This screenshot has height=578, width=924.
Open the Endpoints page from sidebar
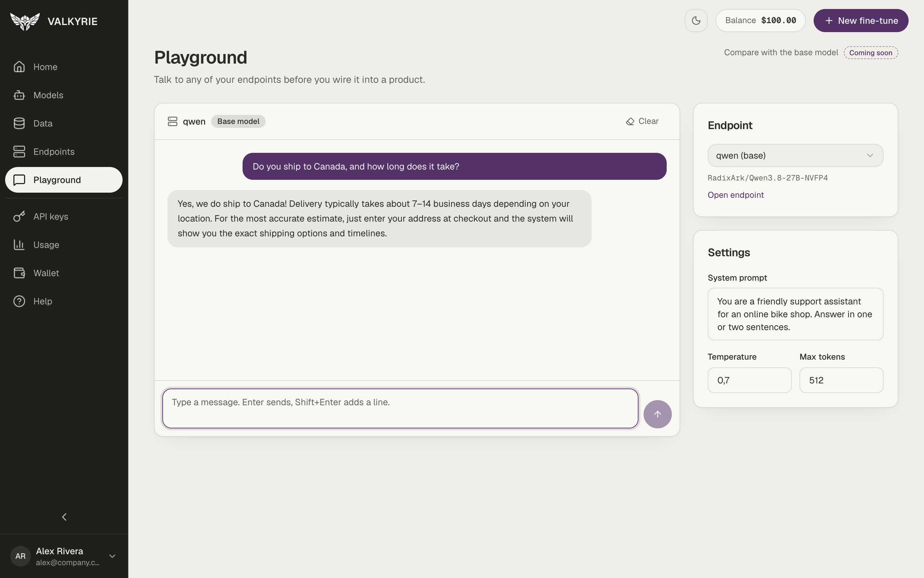(64, 152)
